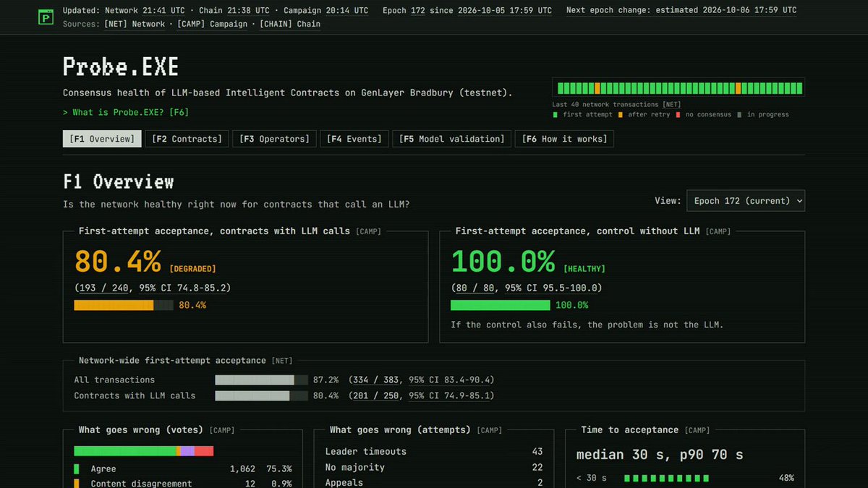The height and width of the screenshot is (488, 868).
Task: Click the orange LLM-calls acceptance progress bar
Action: 124,305
